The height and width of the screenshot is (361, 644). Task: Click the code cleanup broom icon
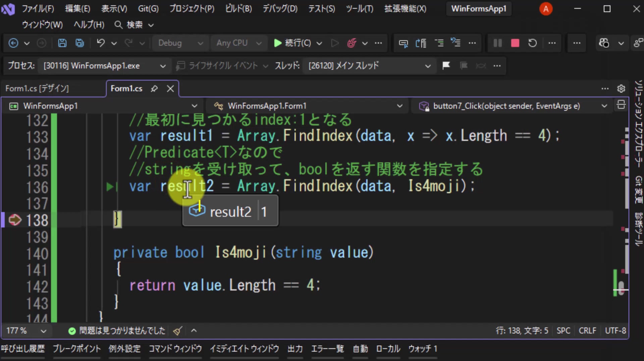tap(178, 331)
